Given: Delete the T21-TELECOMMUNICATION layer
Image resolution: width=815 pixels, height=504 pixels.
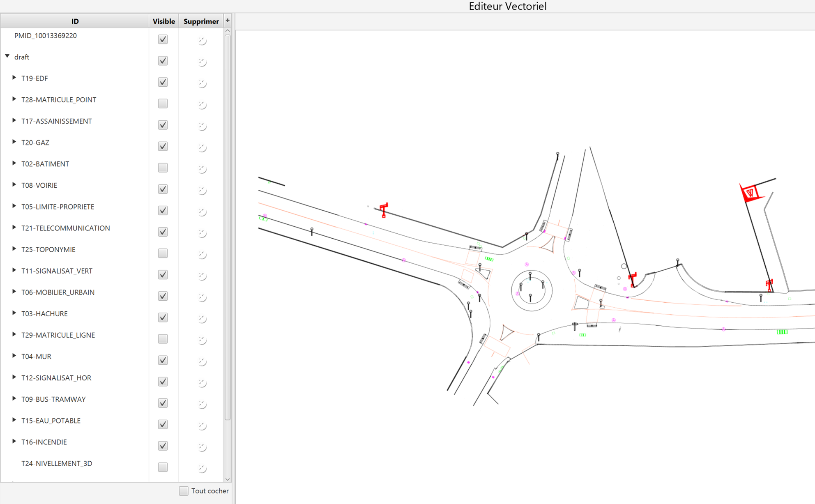Looking at the screenshot, I should [202, 233].
